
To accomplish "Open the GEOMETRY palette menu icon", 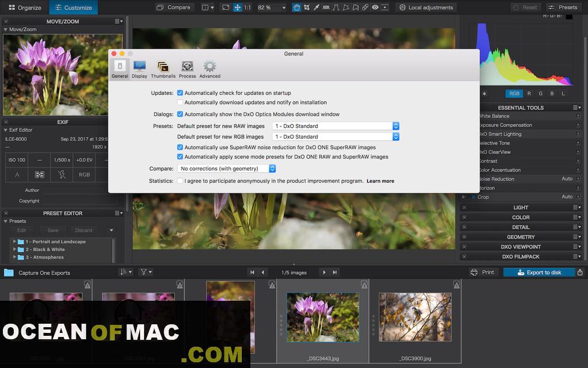I will 577,237.
